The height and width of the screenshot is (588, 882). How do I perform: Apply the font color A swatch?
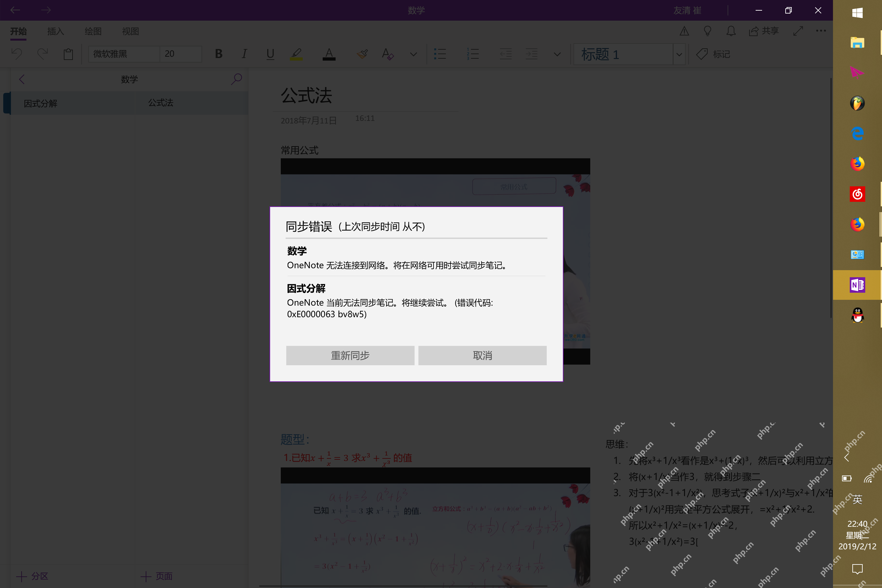tap(329, 54)
